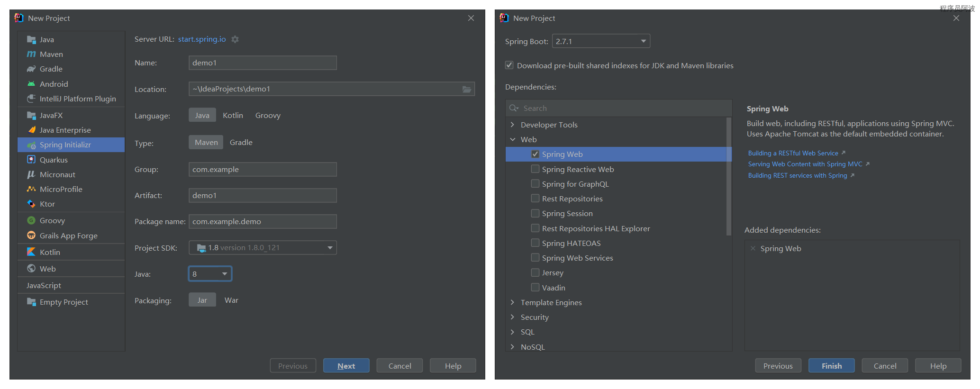Click the Next button
The width and height of the screenshot is (980, 389).
click(x=346, y=366)
